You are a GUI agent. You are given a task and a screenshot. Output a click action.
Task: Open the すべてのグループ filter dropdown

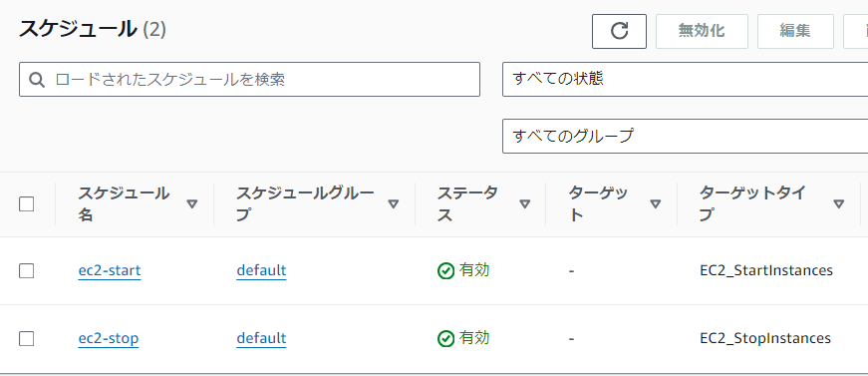[685, 136]
